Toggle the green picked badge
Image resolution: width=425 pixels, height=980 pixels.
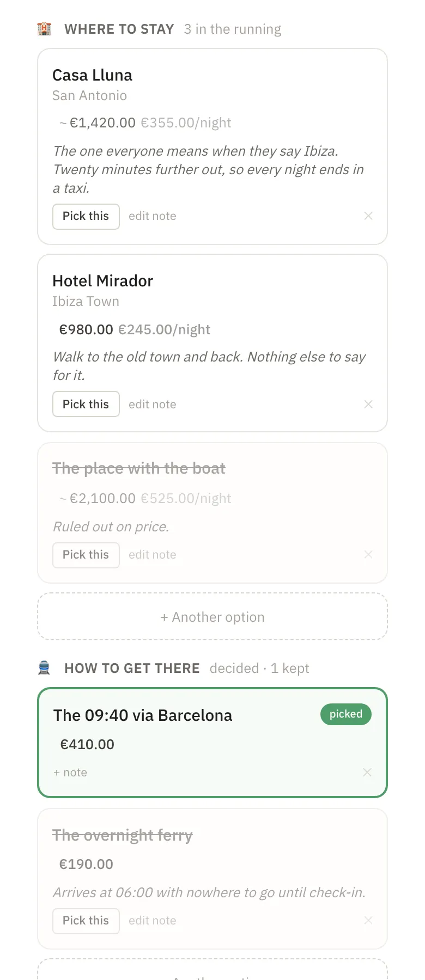[x=346, y=714]
